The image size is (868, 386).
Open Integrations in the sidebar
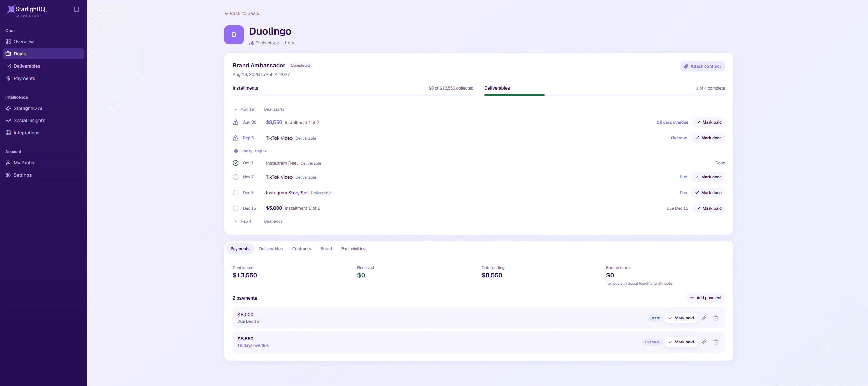pos(43,133)
